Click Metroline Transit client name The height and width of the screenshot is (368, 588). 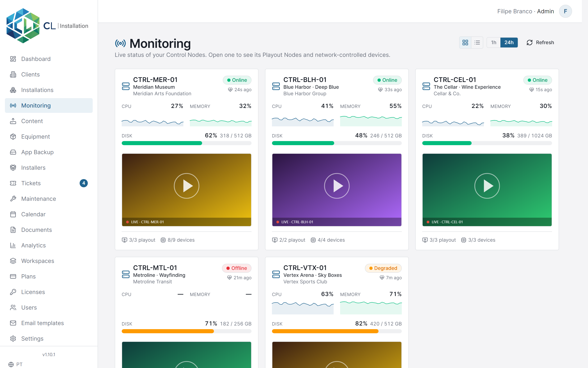(152, 282)
